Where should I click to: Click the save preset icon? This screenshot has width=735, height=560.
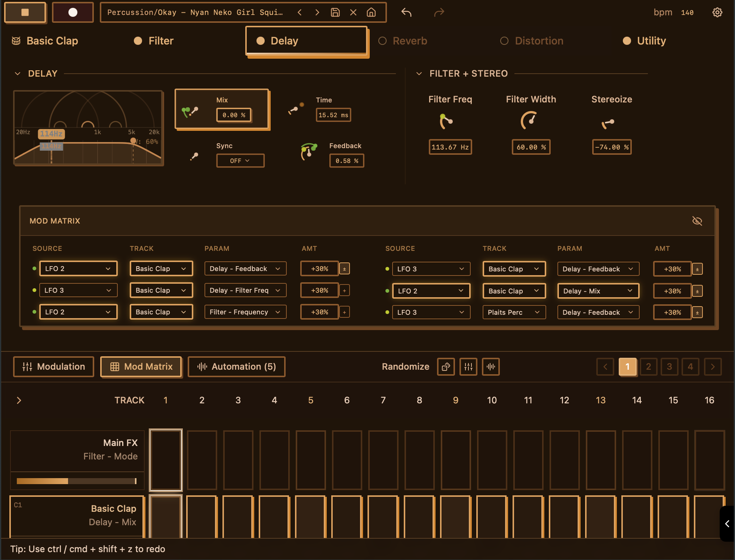(x=335, y=12)
